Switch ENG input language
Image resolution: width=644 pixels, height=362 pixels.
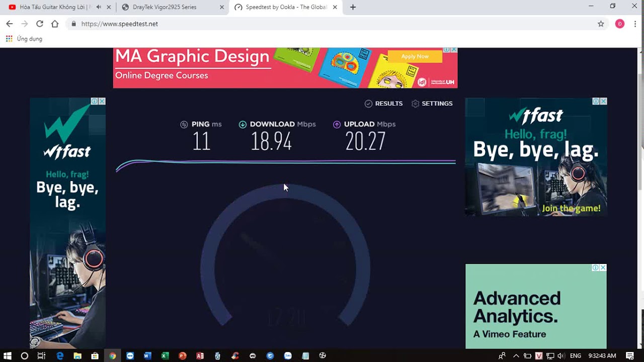[576, 355]
